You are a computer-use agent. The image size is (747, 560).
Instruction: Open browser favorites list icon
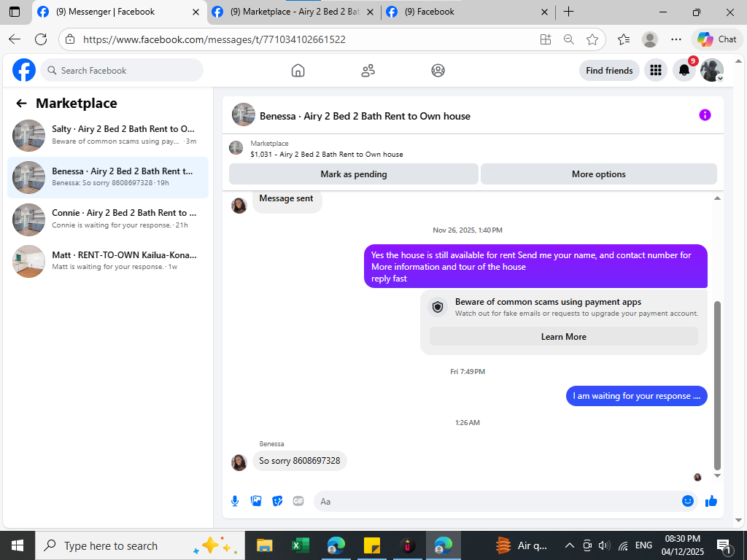click(624, 39)
